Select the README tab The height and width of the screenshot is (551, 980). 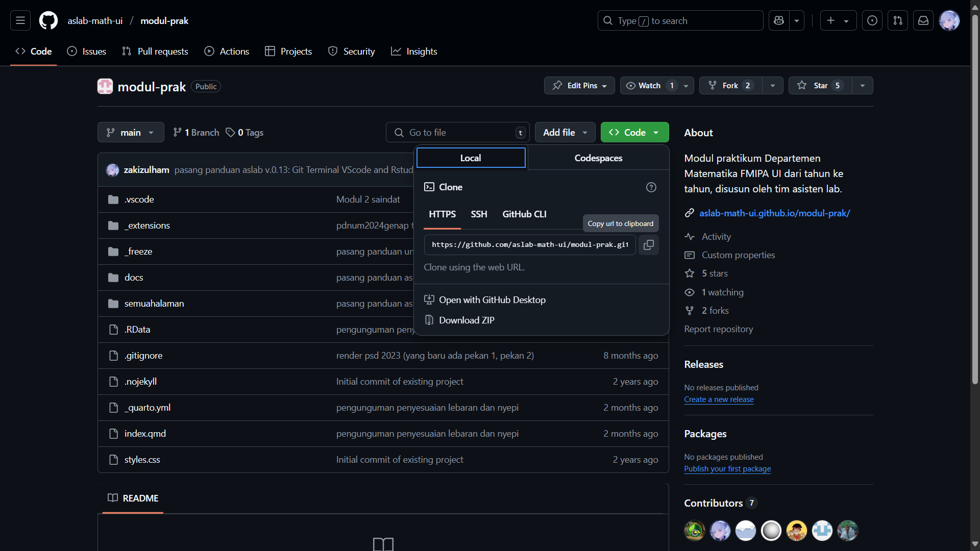click(x=133, y=498)
